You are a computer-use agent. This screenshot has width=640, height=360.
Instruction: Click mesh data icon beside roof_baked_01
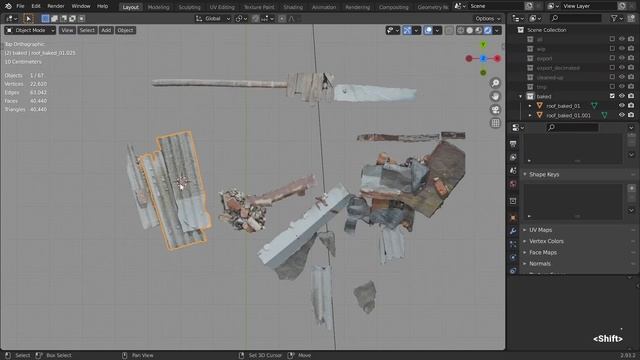pos(594,106)
